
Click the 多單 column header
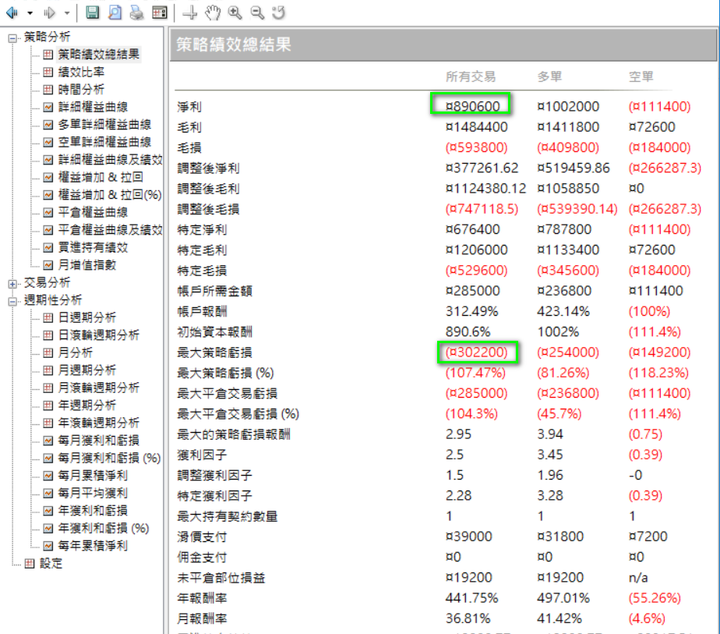(550, 77)
